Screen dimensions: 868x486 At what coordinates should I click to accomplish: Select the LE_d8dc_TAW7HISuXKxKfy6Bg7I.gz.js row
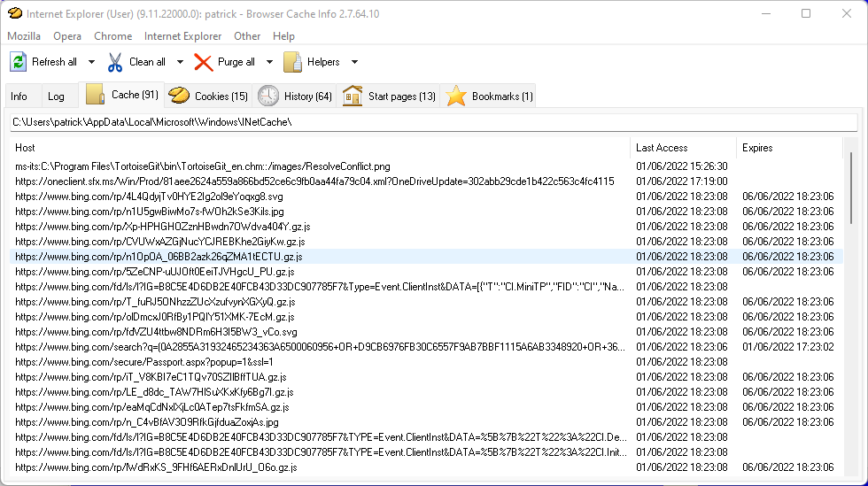426,392
